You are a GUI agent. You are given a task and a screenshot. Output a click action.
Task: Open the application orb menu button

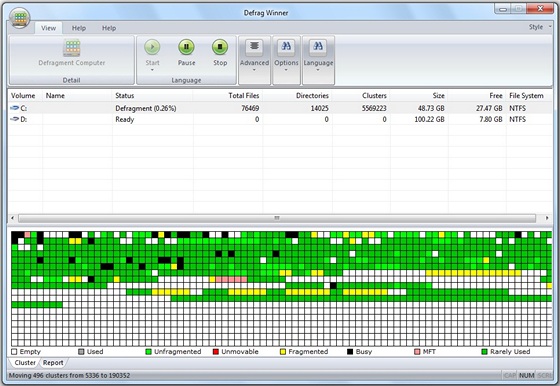pyautogui.click(x=20, y=18)
